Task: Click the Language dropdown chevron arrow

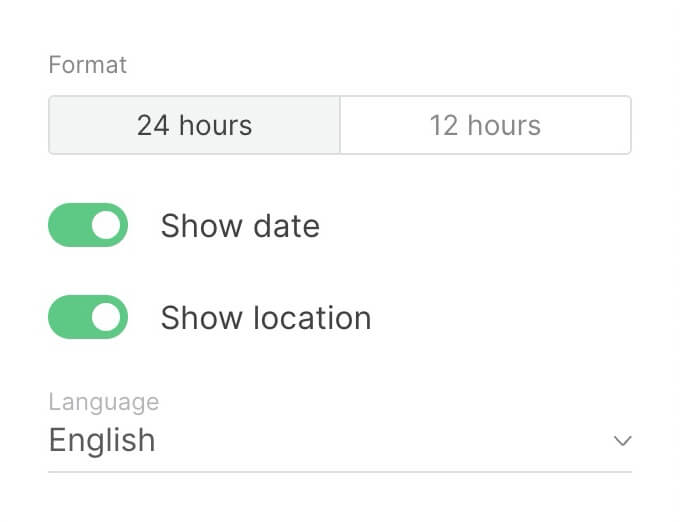Action: click(623, 441)
